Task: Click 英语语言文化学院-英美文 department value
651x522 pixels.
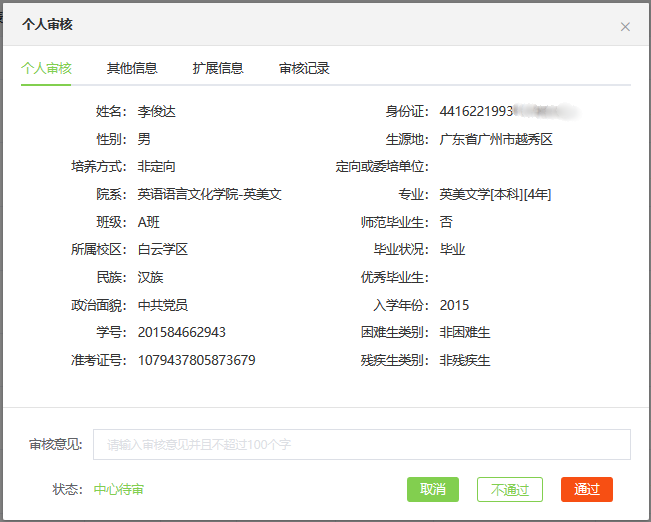Action: click(210, 194)
